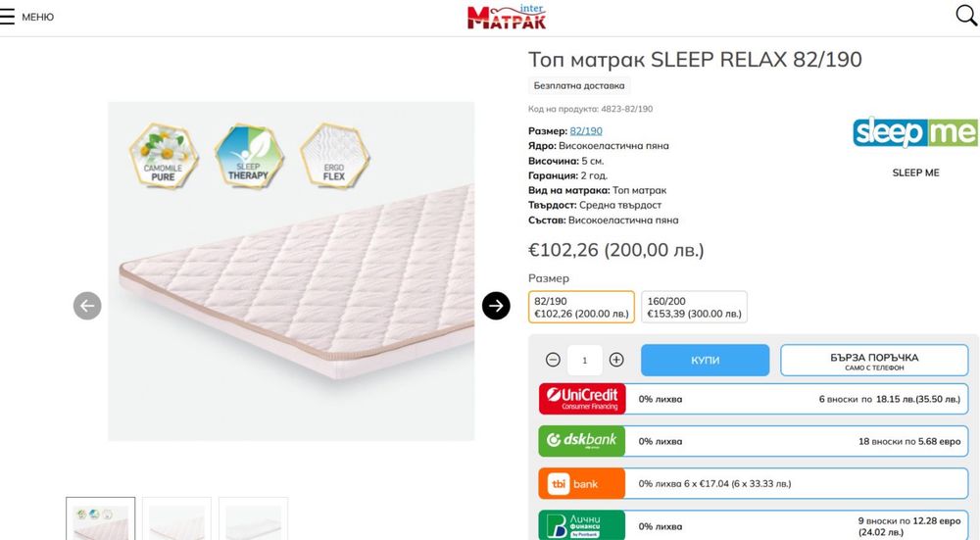Select the UniCredit financing option
980x540 pixels.
point(753,399)
